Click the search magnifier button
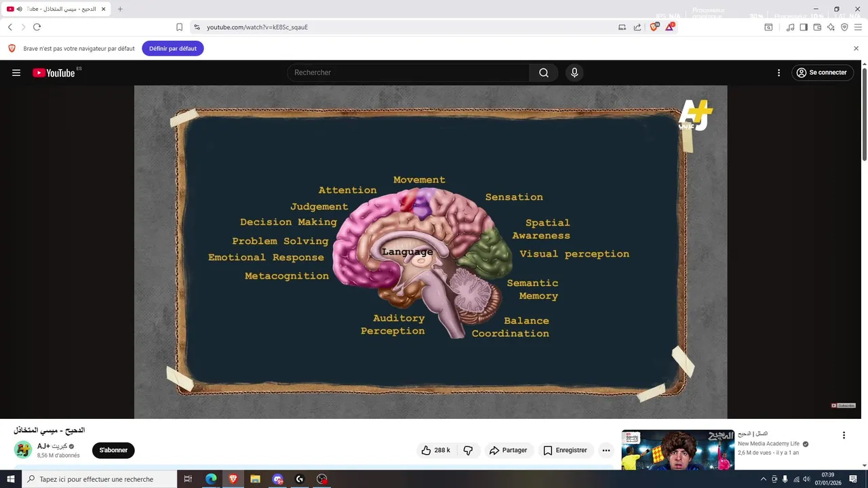The width and height of the screenshot is (868, 488). point(544,73)
